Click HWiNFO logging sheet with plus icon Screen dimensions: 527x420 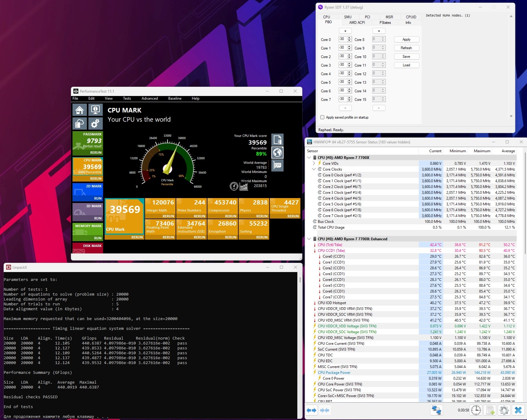coord(490,410)
